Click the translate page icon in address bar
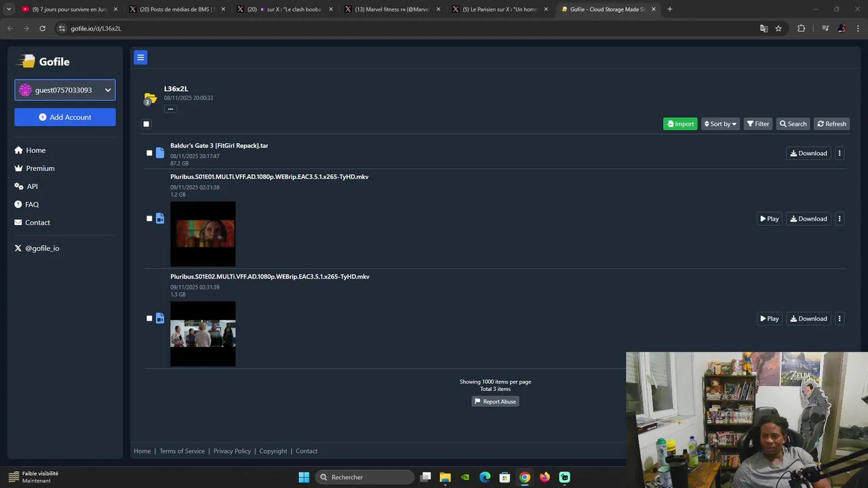This screenshot has width=868, height=488. point(764,28)
